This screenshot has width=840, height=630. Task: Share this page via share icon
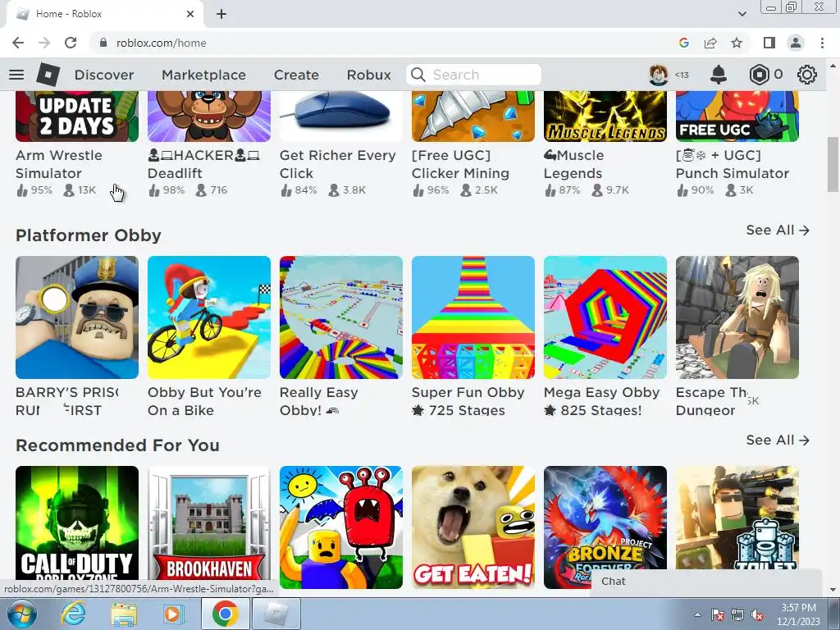coord(710,43)
